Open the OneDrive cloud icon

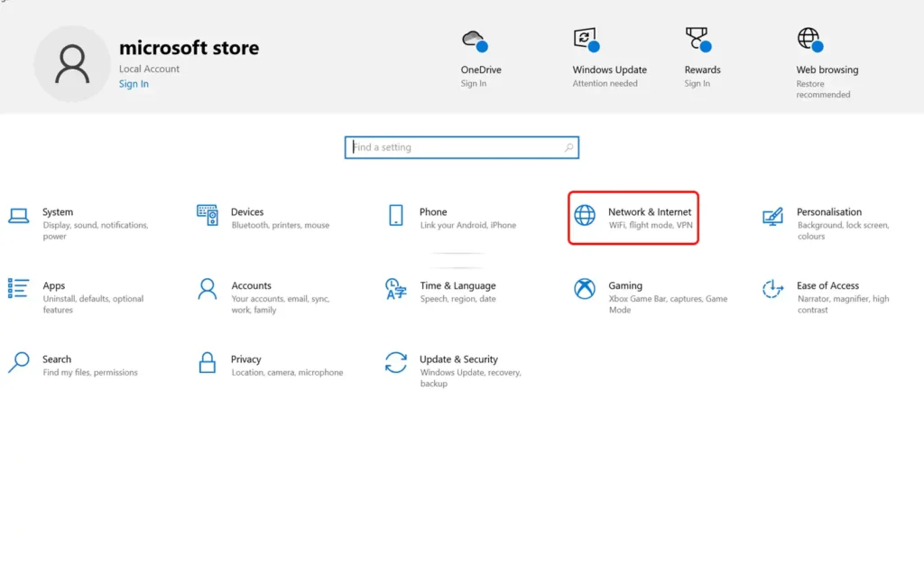pyautogui.click(x=475, y=41)
